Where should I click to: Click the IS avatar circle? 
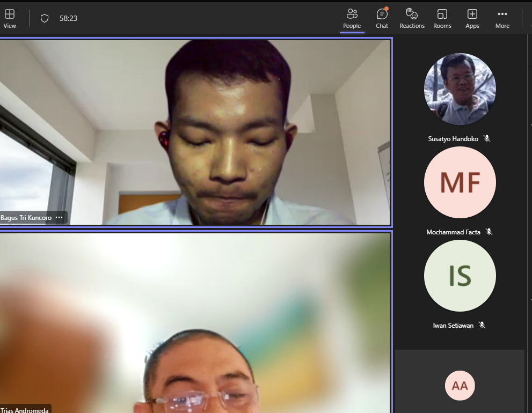(460, 276)
